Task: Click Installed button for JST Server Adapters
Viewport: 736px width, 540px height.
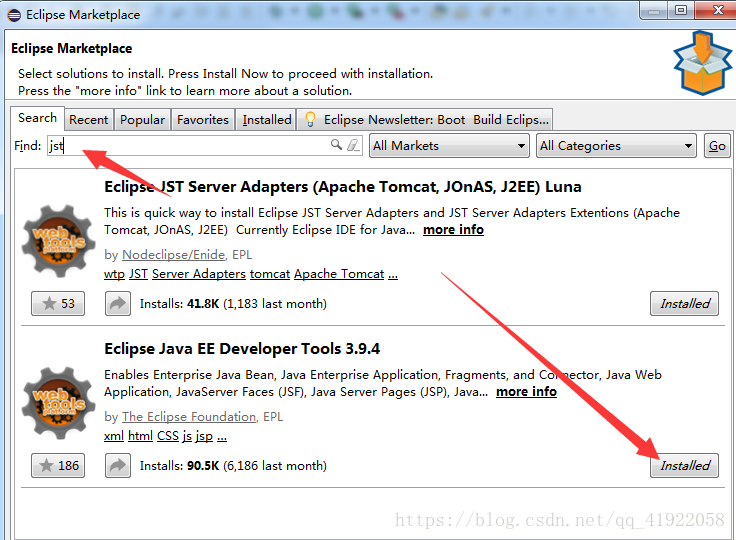Action: click(x=684, y=303)
